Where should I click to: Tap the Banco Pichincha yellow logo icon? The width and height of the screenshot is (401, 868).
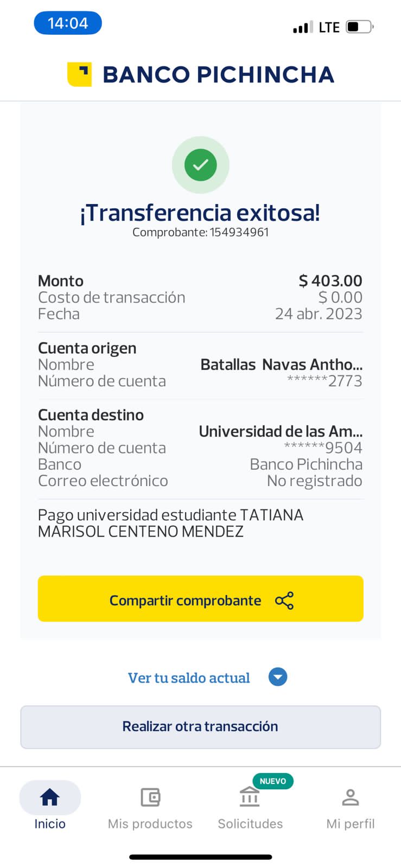(79, 74)
